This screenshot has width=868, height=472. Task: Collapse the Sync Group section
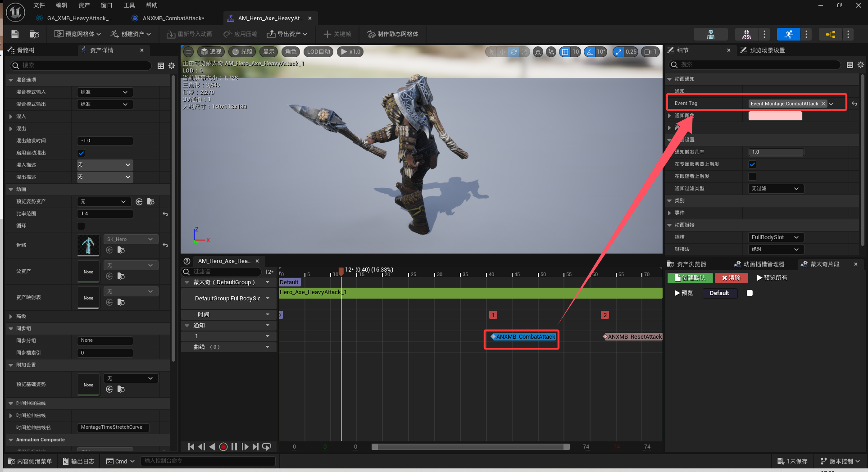pos(11,329)
